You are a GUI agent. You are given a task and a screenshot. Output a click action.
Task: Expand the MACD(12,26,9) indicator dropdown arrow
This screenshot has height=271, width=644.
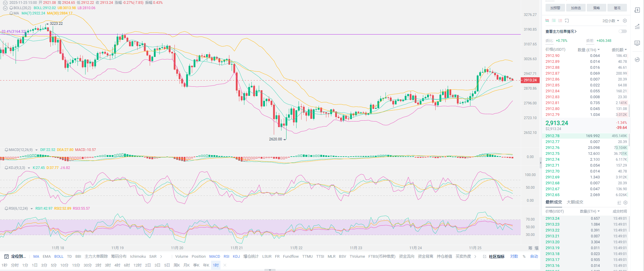click(36, 150)
